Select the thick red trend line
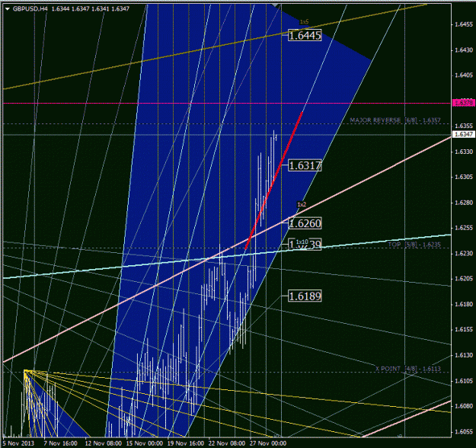Screen dimensions: 476x448 click(273, 181)
